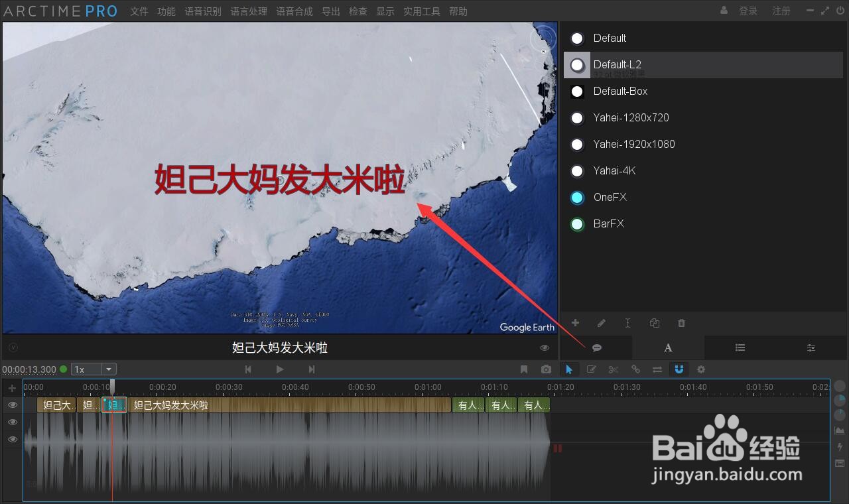
Task: Add a track with the timeline plus icon
Action: click(x=12, y=389)
